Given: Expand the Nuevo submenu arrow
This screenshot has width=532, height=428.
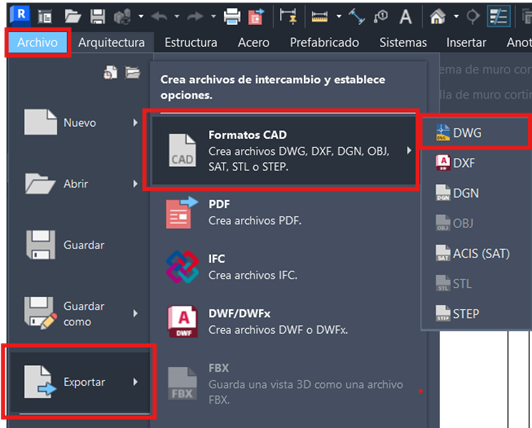Looking at the screenshot, I should [135, 122].
